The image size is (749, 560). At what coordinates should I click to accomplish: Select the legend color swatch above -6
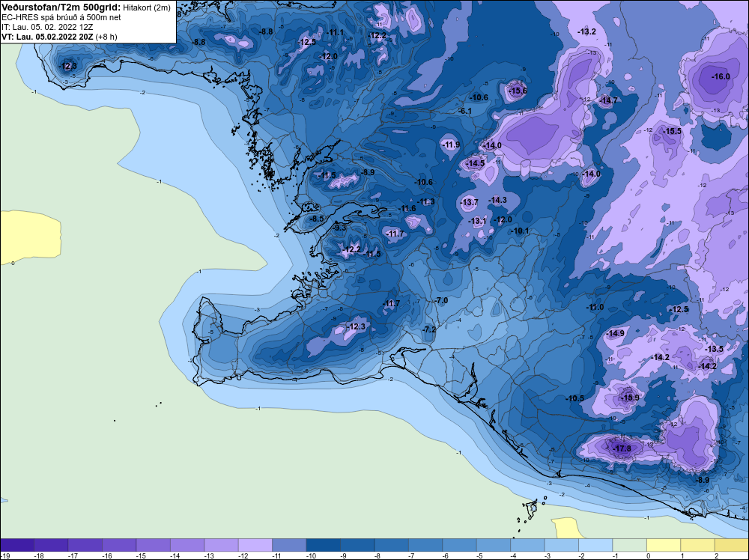[459, 545]
